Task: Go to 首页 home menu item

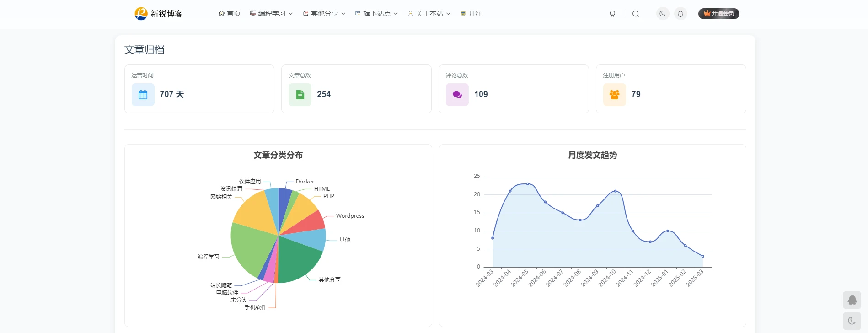Action: [229, 14]
